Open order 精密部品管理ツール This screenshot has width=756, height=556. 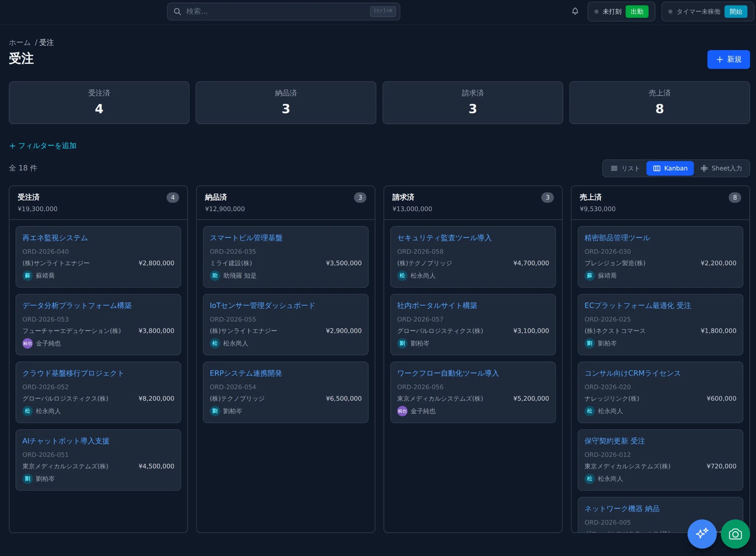tap(617, 238)
